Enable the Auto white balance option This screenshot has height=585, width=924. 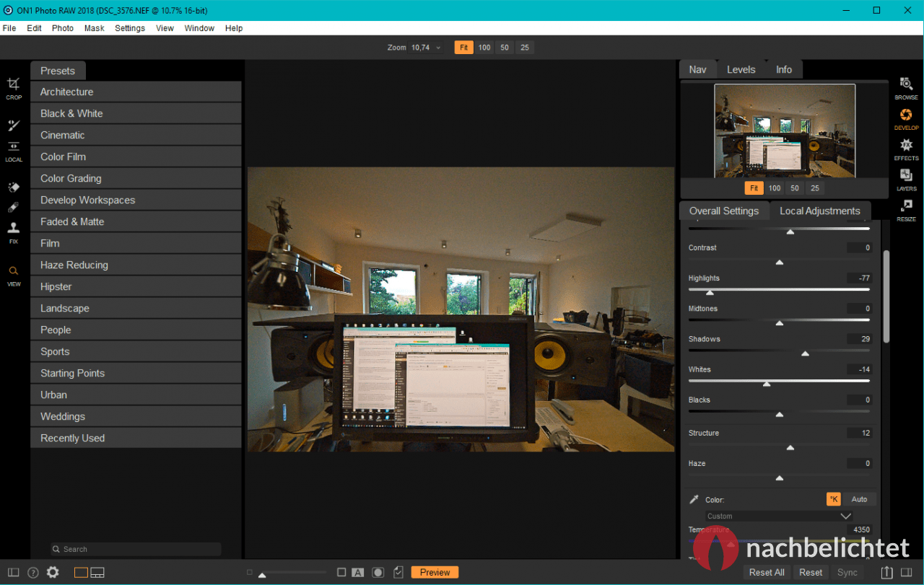point(860,498)
